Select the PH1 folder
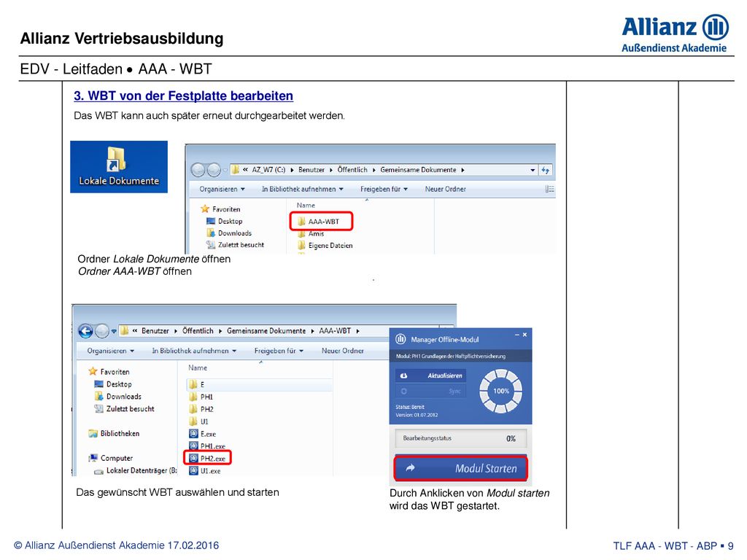This screenshot has width=747, height=560. point(201,397)
